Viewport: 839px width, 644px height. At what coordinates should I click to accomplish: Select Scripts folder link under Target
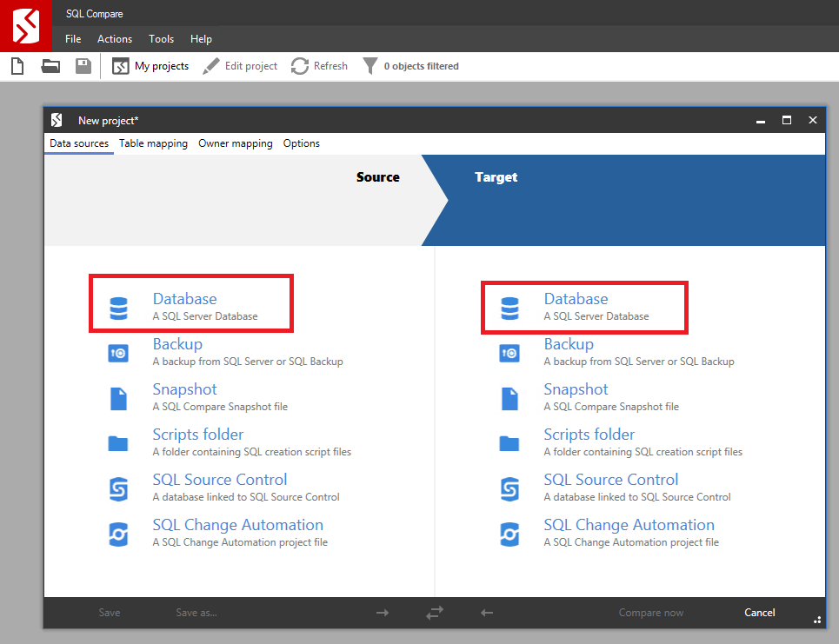(x=589, y=435)
